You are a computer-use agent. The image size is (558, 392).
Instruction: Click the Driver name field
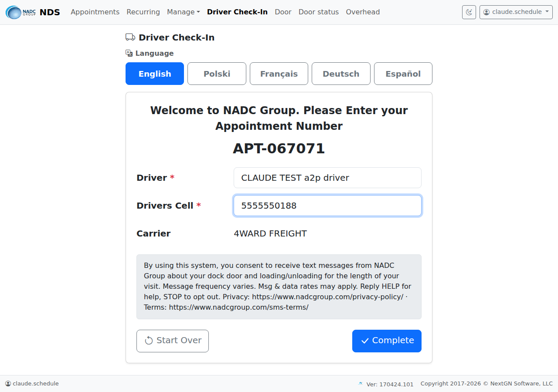(x=327, y=178)
